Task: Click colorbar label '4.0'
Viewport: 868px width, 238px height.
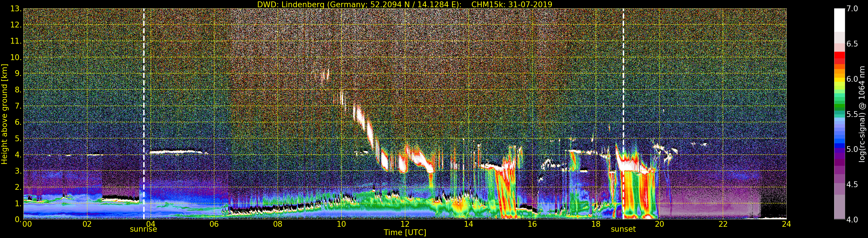Action: 852,220
